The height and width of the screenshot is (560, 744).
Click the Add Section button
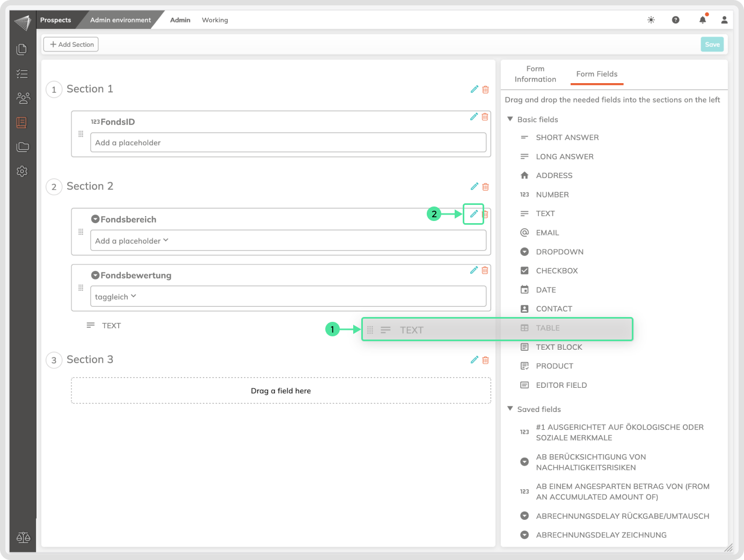(71, 45)
